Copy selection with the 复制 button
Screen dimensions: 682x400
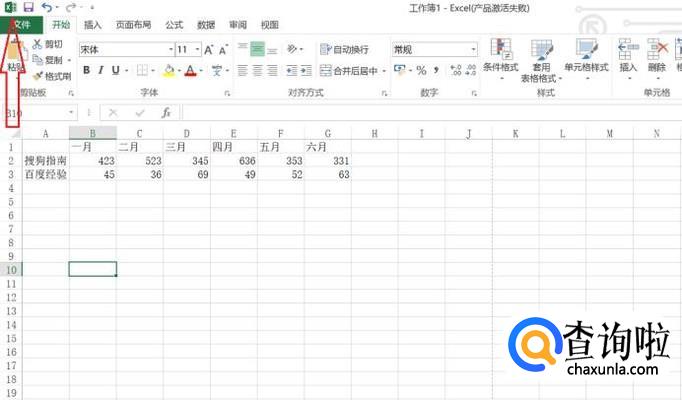click(x=48, y=60)
